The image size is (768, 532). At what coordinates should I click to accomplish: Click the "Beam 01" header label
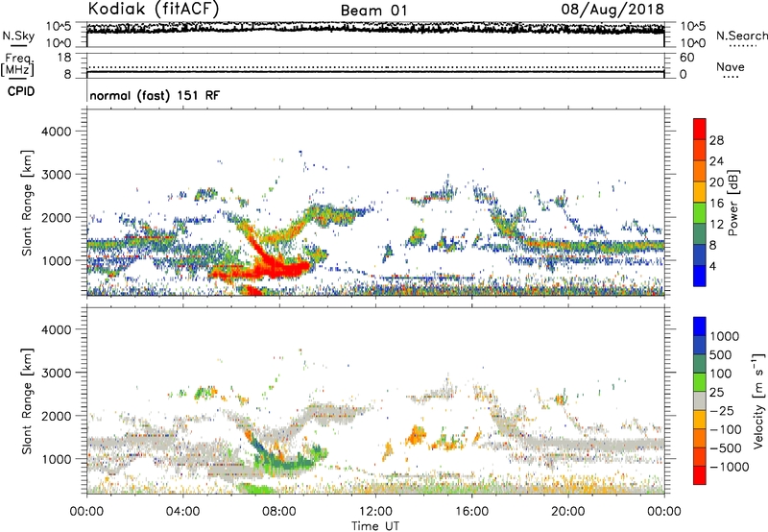373,11
